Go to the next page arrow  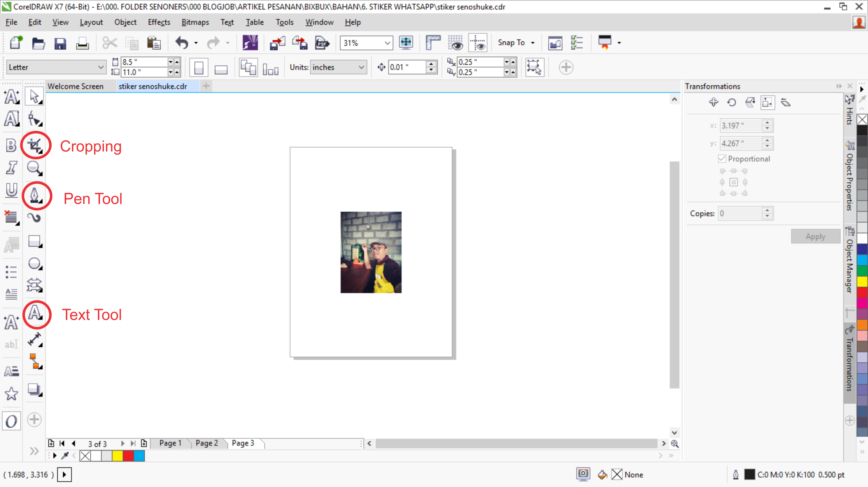coord(122,444)
